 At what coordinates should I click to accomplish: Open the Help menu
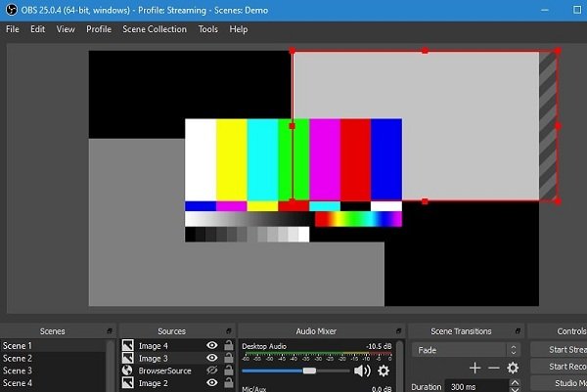(x=238, y=29)
